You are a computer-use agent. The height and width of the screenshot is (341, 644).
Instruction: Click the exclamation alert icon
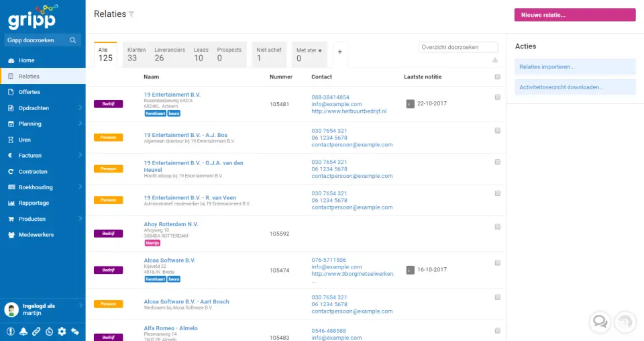coord(11,332)
